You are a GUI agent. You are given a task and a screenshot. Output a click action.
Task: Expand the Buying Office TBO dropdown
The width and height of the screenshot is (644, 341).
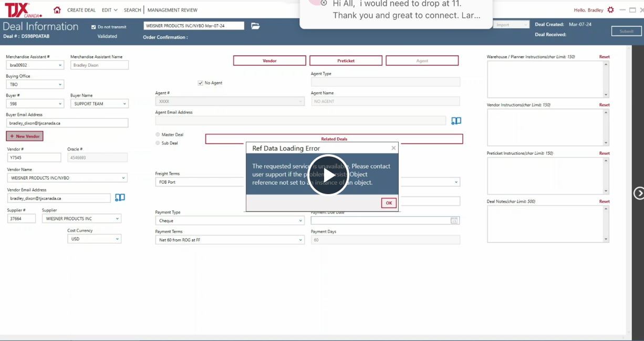(60, 84)
